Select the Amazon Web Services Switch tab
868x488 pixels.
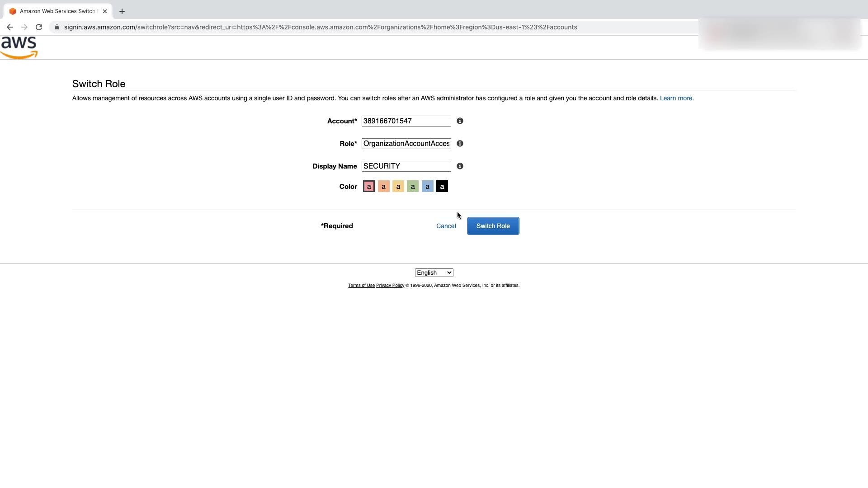[57, 11]
